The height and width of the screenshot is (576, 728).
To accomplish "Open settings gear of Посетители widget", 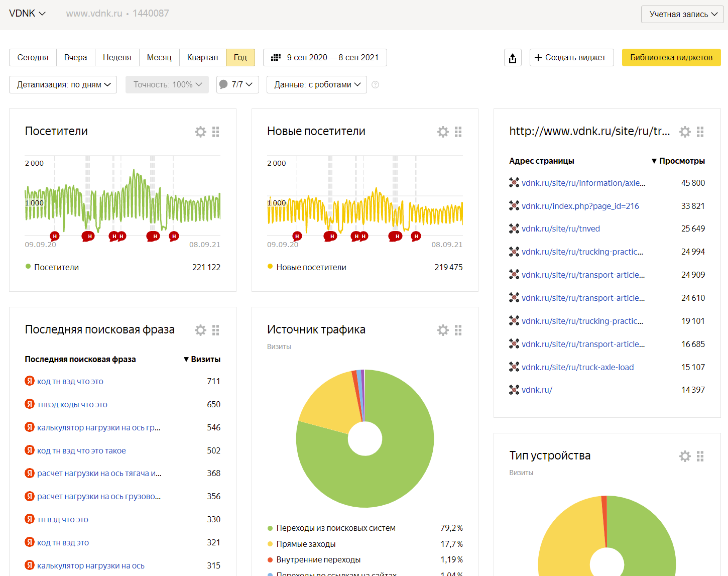I will [200, 132].
